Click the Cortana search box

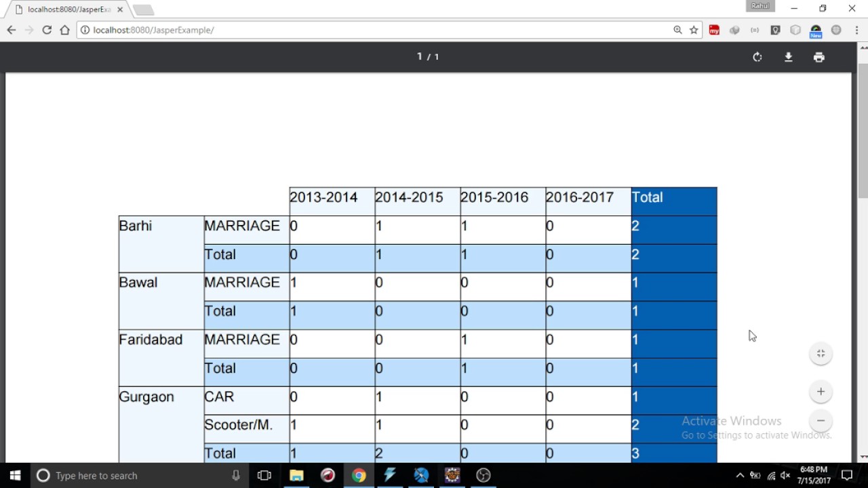click(x=139, y=475)
